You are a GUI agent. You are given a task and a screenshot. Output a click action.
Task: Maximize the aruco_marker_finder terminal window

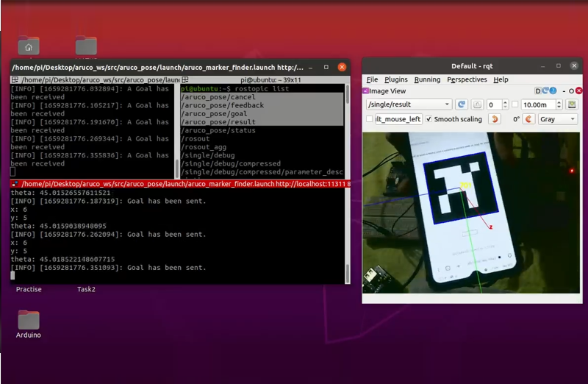point(326,67)
